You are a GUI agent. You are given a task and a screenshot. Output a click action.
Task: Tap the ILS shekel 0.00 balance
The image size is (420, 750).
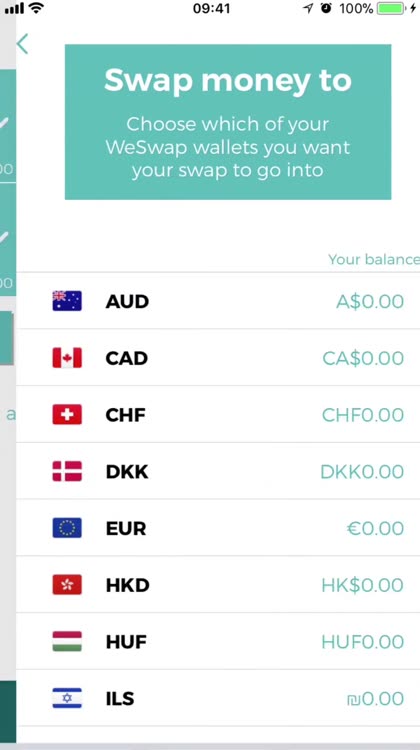(376, 699)
